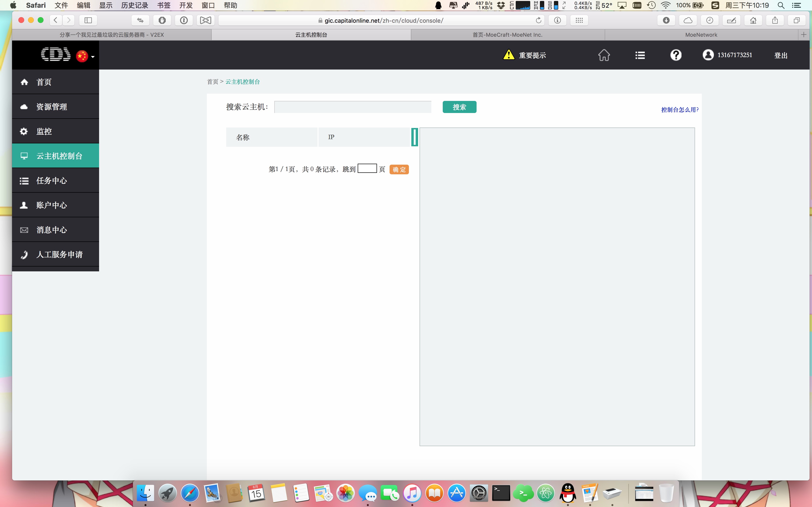Open the 书签 menu in the menu bar

[x=164, y=5]
